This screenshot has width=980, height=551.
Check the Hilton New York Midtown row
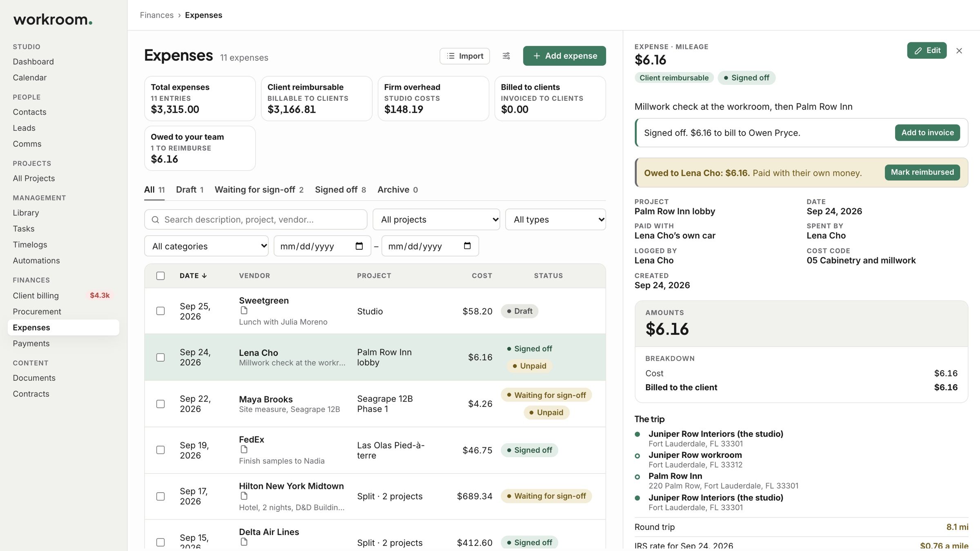(160, 496)
